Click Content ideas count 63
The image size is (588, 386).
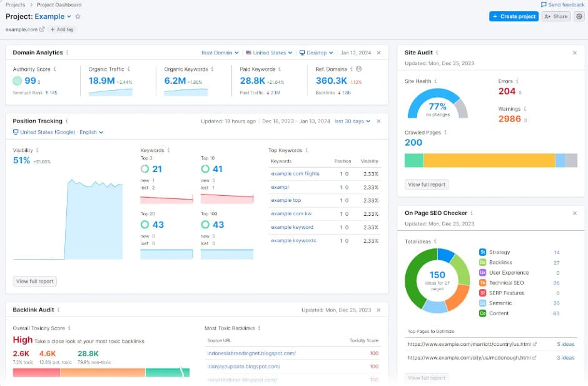coord(557,313)
